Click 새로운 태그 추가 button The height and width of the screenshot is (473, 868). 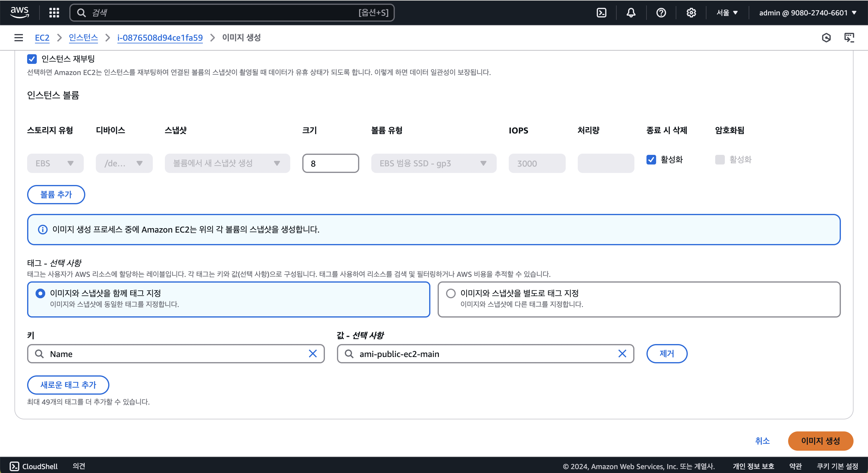pos(68,385)
